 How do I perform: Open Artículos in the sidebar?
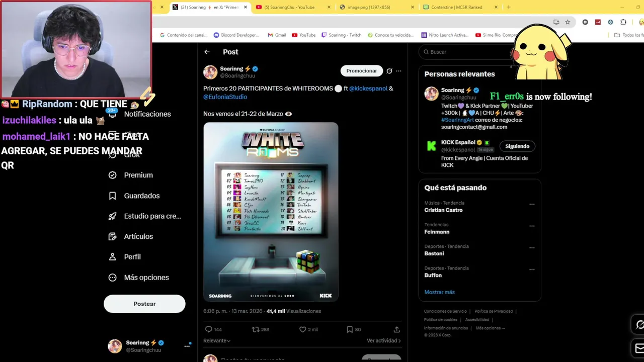tap(132, 236)
